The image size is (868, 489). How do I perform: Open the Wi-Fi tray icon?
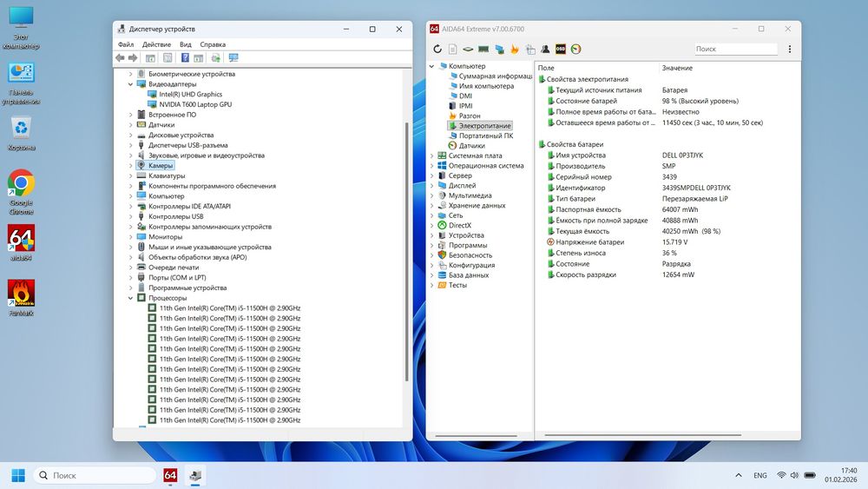coord(781,475)
